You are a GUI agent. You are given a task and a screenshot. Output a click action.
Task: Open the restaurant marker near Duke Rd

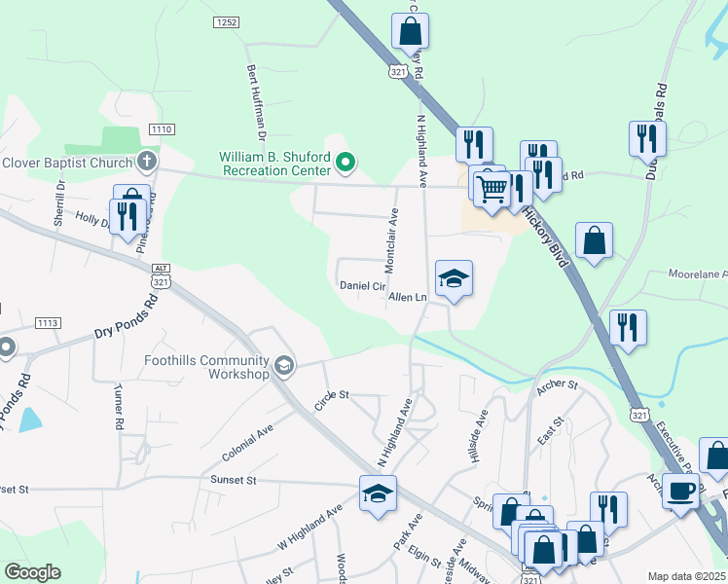(x=647, y=141)
